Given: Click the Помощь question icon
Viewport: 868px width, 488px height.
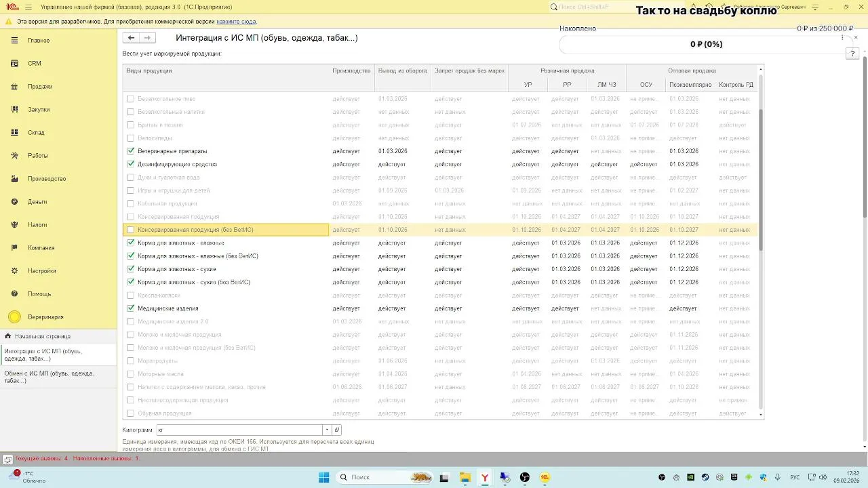Looking at the screenshot, I should pyautogui.click(x=14, y=294).
